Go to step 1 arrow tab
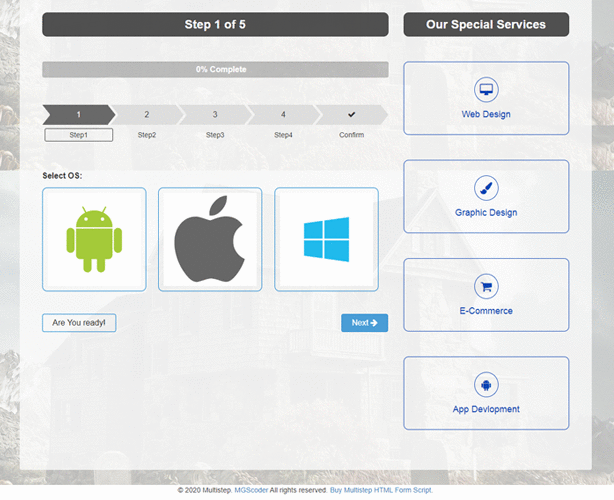 click(x=79, y=114)
